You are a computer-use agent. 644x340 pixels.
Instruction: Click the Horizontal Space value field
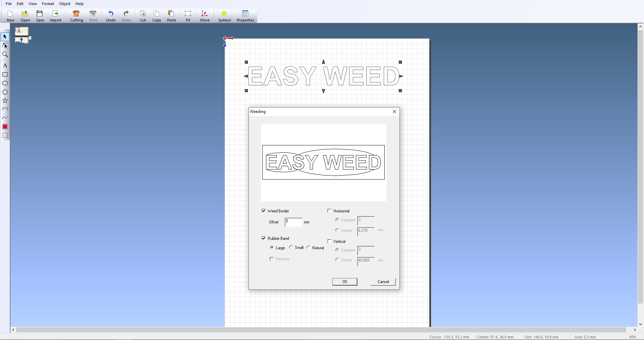pyautogui.click(x=366, y=231)
